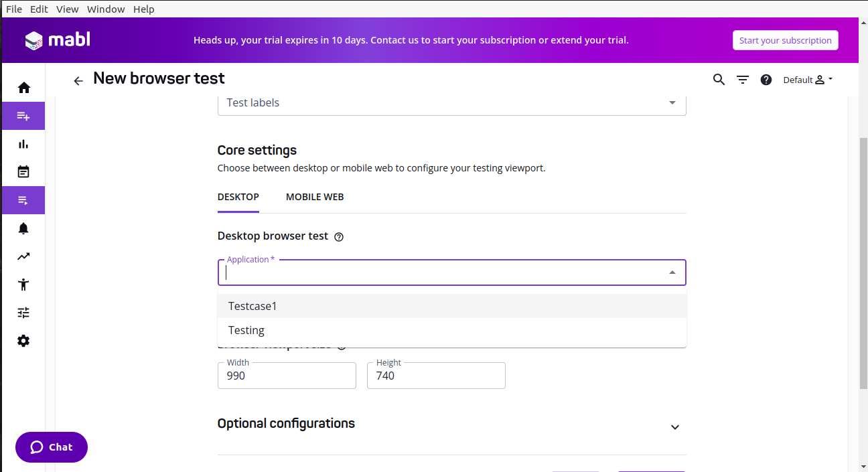Open the gear settings icon in sidebar
Viewport: 868px width, 472px height.
coord(23,341)
